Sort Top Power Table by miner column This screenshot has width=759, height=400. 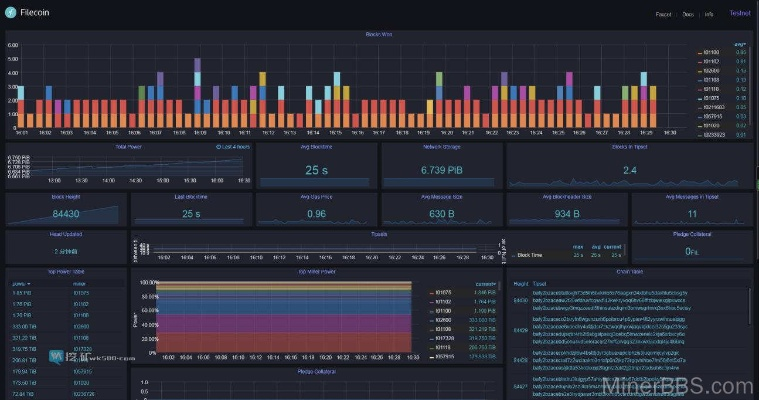[81, 283]
